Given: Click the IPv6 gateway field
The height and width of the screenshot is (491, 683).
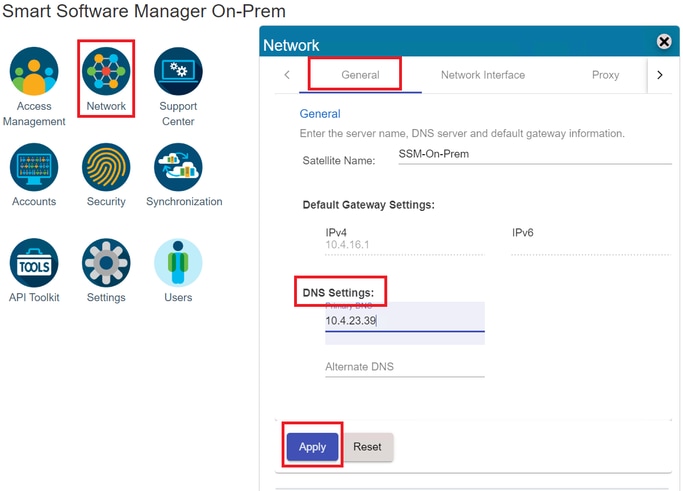Looking at the screenshot, I should [591, 245].
